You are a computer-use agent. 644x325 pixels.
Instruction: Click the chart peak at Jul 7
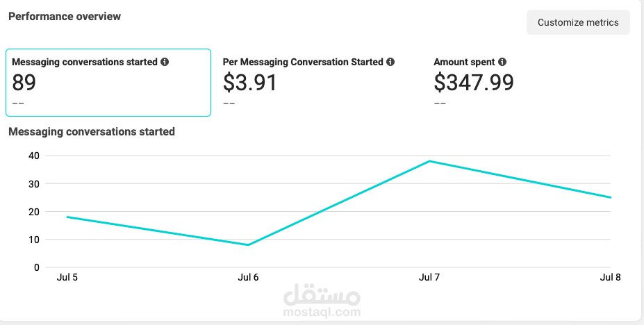coord(429,161)
